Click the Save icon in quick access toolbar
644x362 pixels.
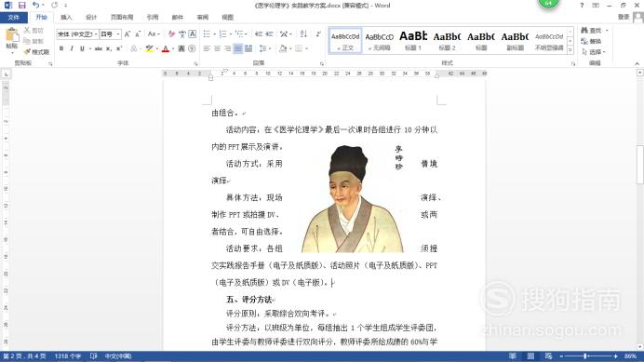click(x=21, y=6)
